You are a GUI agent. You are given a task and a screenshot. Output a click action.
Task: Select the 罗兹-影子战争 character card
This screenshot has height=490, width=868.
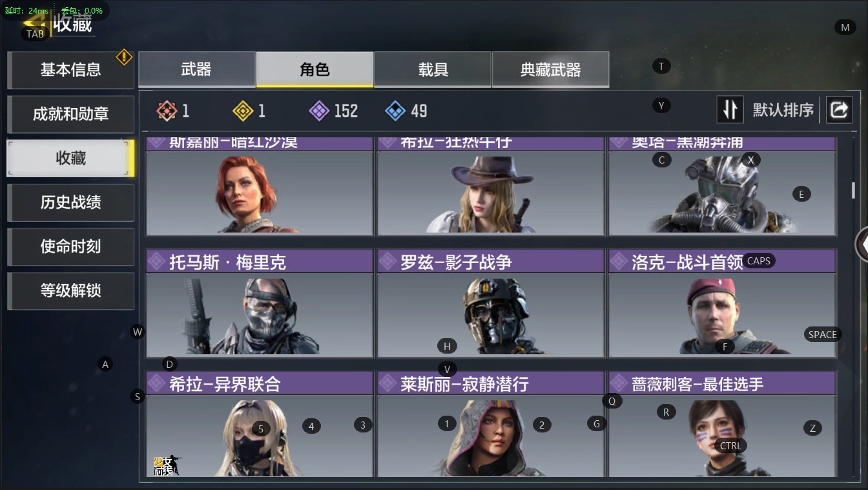[491, 303]
